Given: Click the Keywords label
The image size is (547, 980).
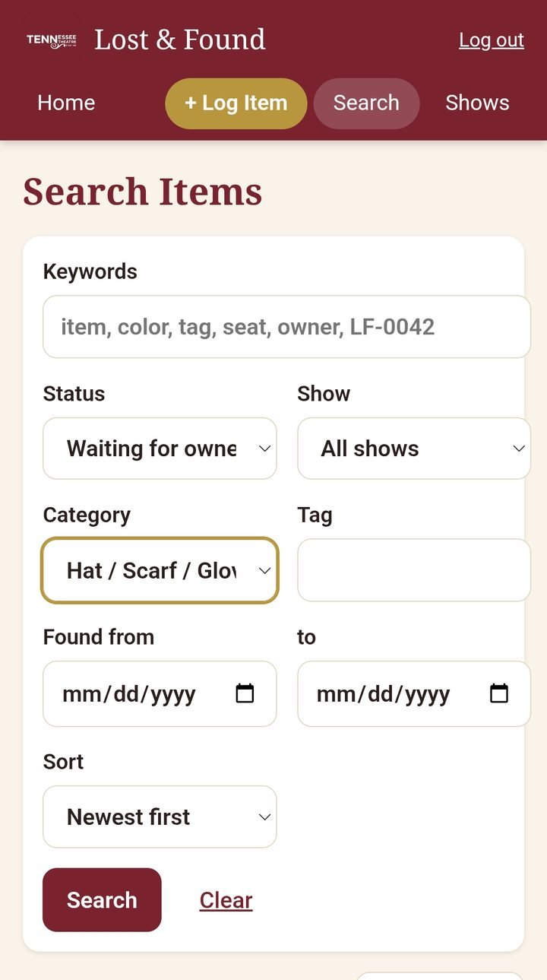Looking at the screenshot, I should (x=90, y=271).
